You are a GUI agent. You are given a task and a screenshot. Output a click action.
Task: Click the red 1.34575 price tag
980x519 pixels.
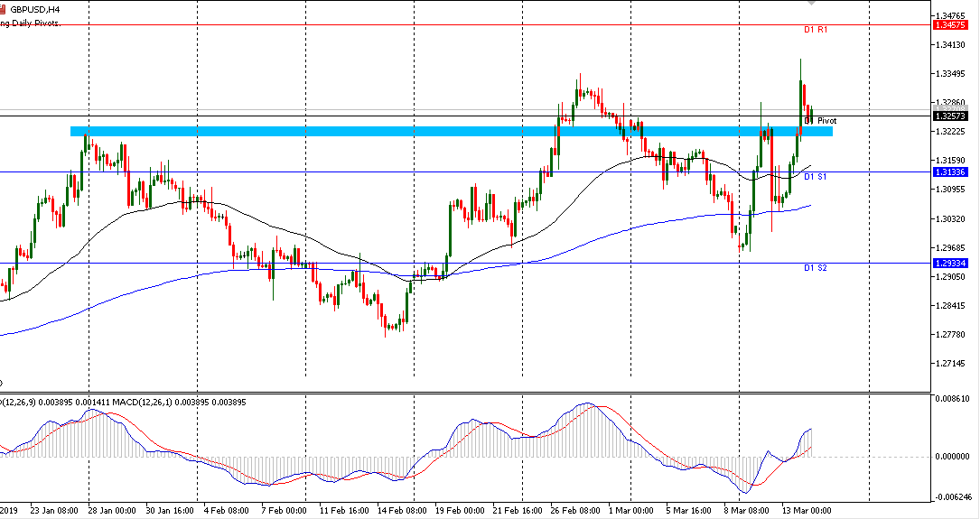(x=953, y=25)
